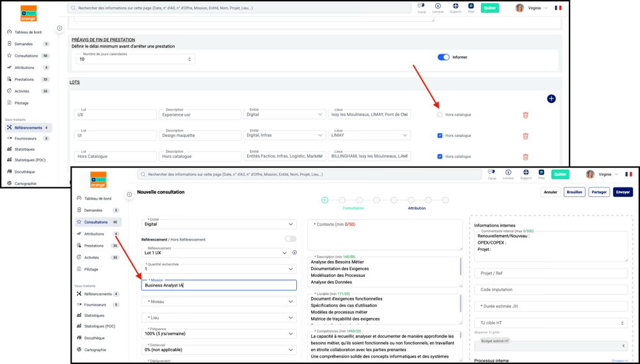Viewport: 640px width, 364px height.
Task: Open Lexique icon in Nouvelle consultation window header
Action: point(508,173)
